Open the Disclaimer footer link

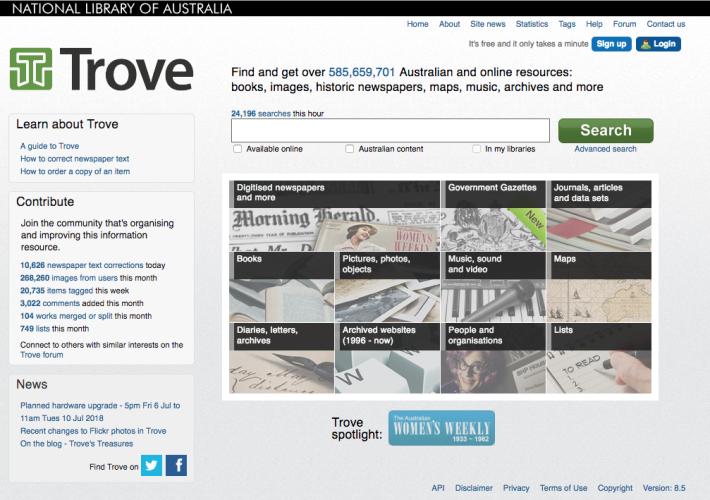(x=474, y=488)
